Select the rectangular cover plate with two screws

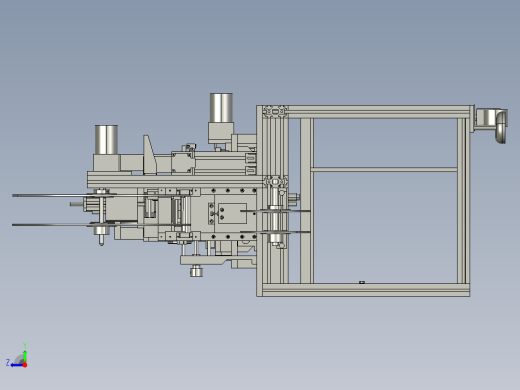(x=232, y=213)
